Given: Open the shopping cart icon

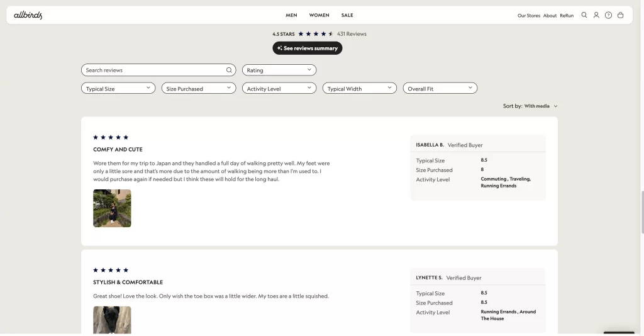Looking at the screenshot, I should coord(620,15).
